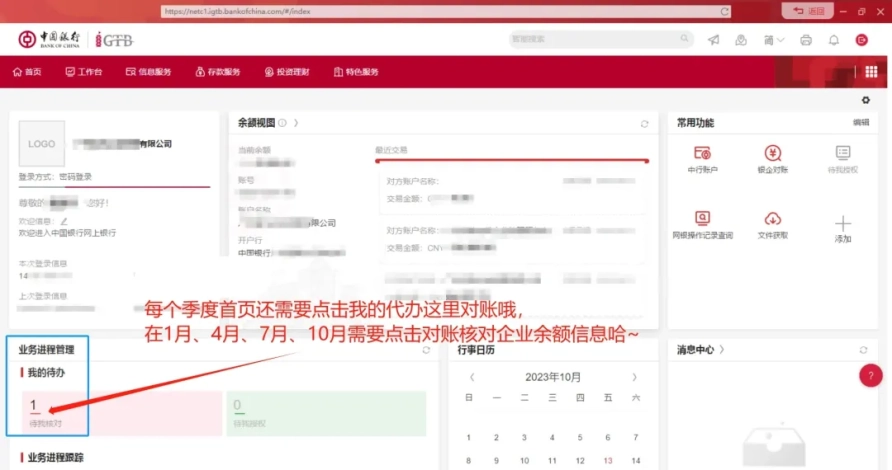Open the 工作台 menu
892x470 pixels.
[84, 72]
